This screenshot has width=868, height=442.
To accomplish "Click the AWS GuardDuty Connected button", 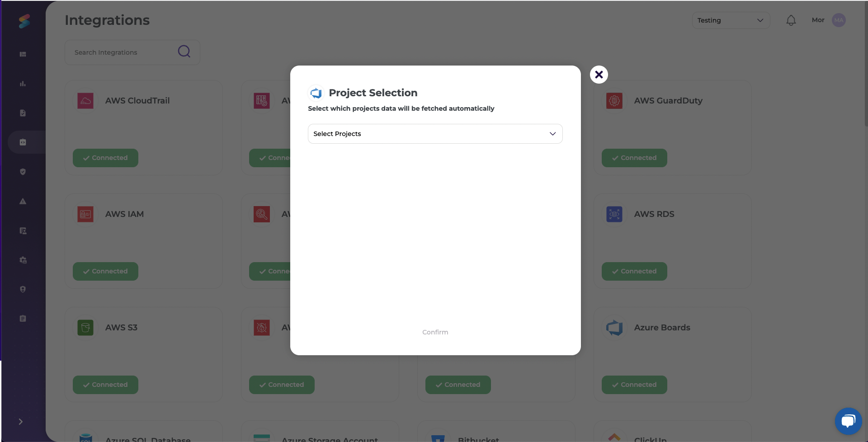I will tap(634, 158).
